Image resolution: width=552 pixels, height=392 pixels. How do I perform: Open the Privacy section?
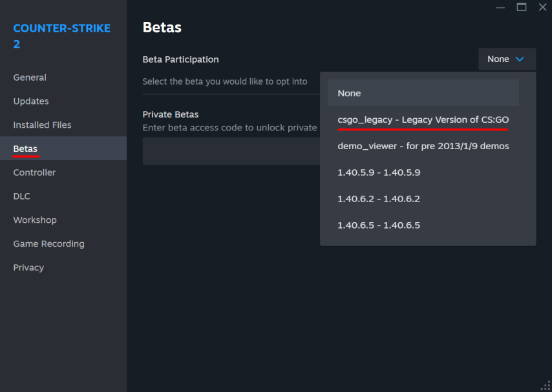[x=28, y=267]
